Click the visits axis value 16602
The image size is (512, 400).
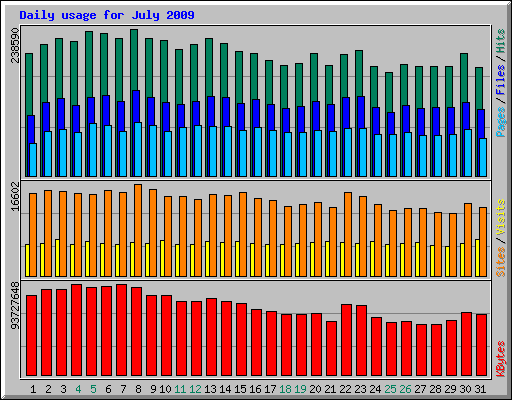[15, 197]
